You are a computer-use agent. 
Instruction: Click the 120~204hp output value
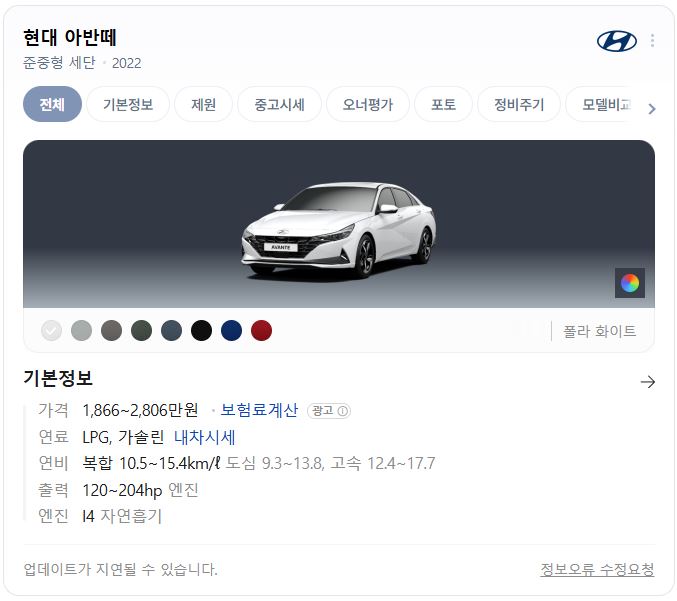[x=122, y=490]
